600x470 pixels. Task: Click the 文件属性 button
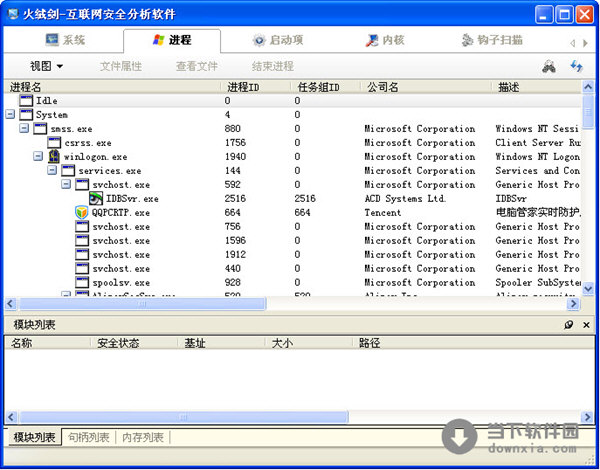(121, 66)
